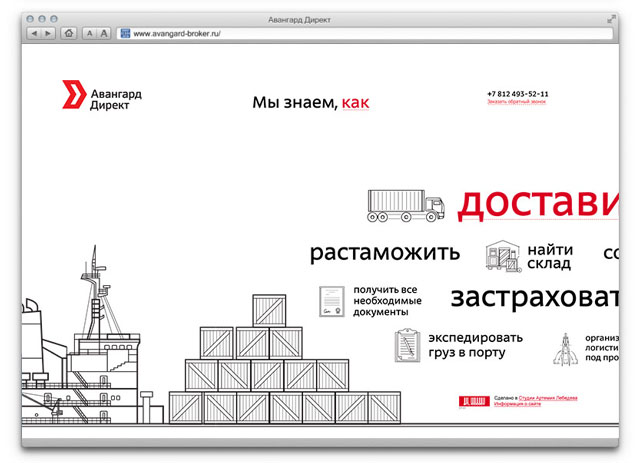Open the растаможить link
Viewport: 640px width, 463px height.
(x=384, y=252)
